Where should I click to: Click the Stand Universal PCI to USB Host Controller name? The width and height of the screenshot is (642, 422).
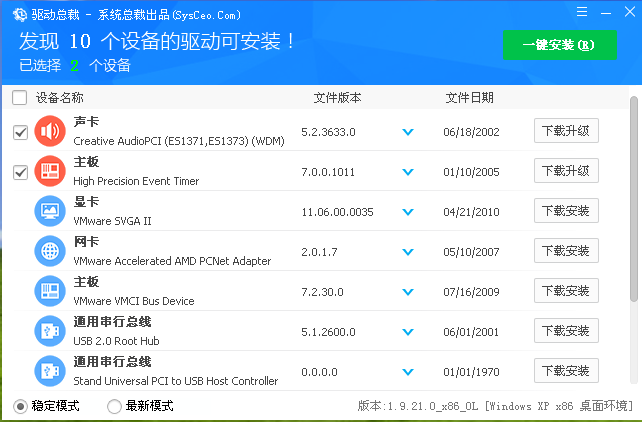tap(176, 381)
